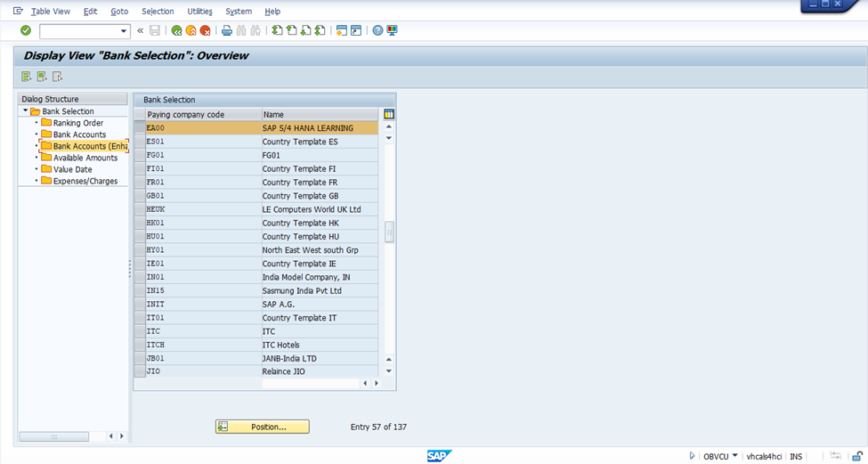This screenshot has width=868, height=464.
Task: Click the Select All icon
Action: (x=26, y=77)
